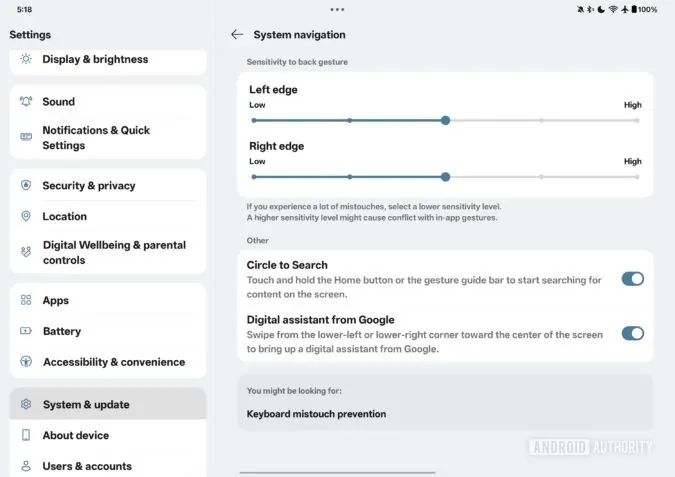Image resolution: width=675 pixels, height=477 pixels.
Task: Click the Apps grid icon
Action: pos(26,300)
